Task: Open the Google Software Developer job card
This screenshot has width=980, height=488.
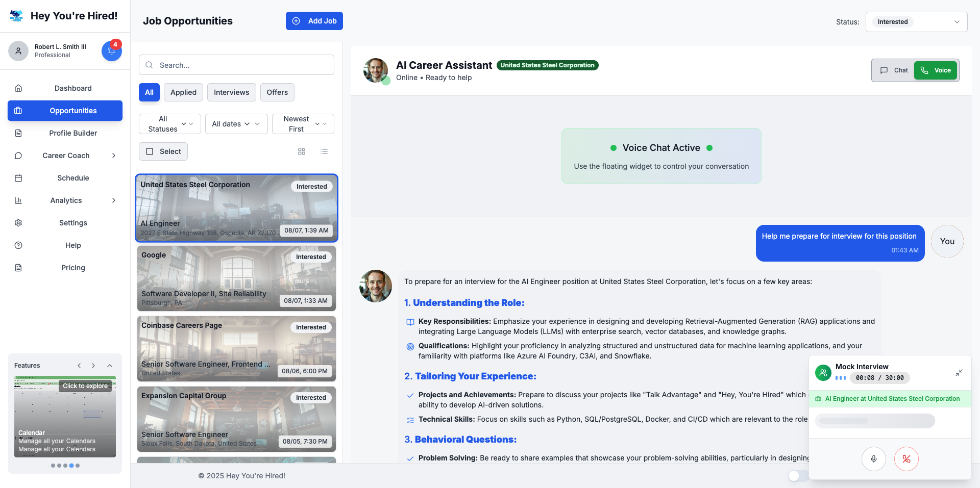Action: coord(236,278)
